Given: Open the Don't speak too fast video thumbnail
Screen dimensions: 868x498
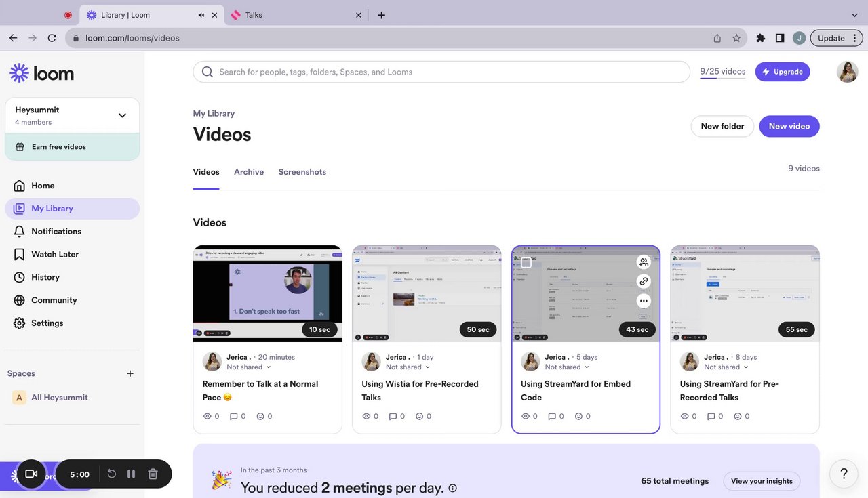Looking at the screenshot, I should pyautogui.click(x=268, y=293).
